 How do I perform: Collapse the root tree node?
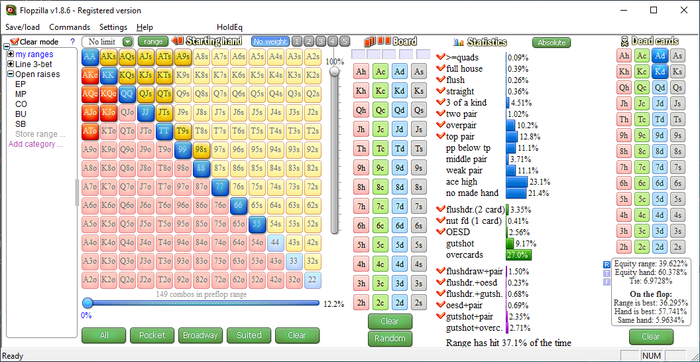click(6, 47)
